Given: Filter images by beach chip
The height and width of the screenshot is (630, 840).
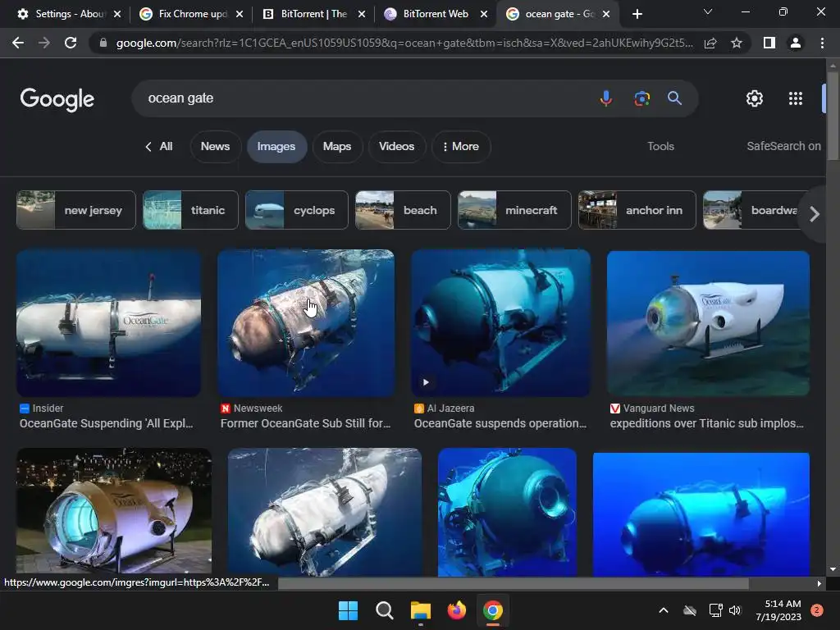Looking at the screenshot, I should [403, 210].
